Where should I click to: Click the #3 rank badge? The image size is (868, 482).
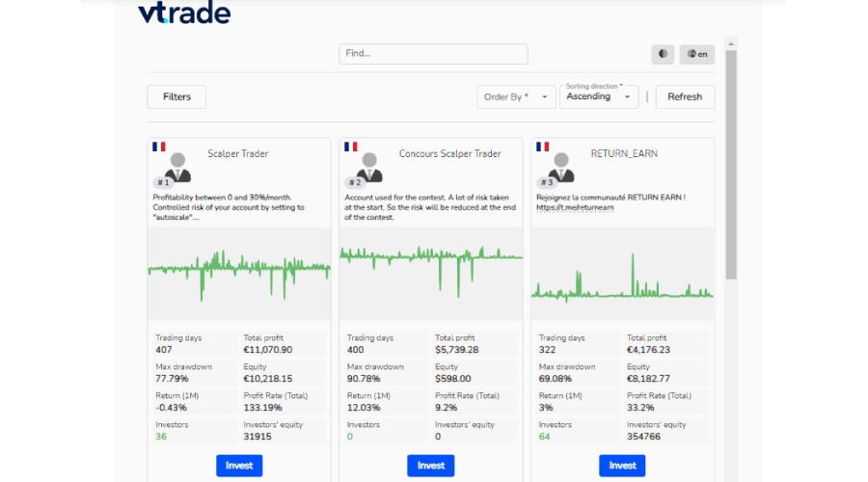546,182
